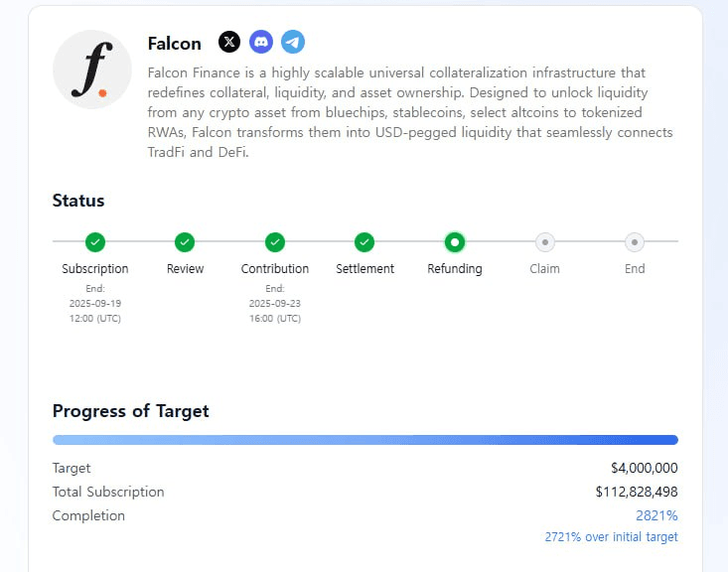The height and width of the screenshot is (572, 728).
Task: Click the Settlement step checkmark
Action: pyautogui.click(x=364, y=241)
